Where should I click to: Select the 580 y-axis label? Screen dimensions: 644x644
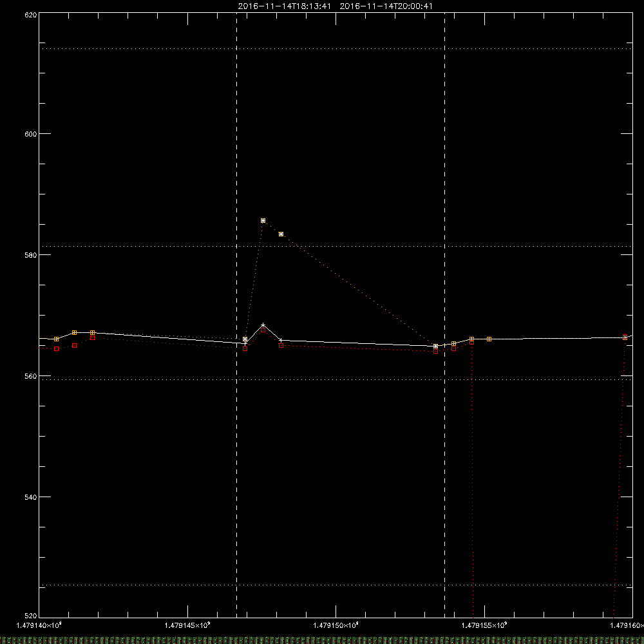tap(31, 255)
